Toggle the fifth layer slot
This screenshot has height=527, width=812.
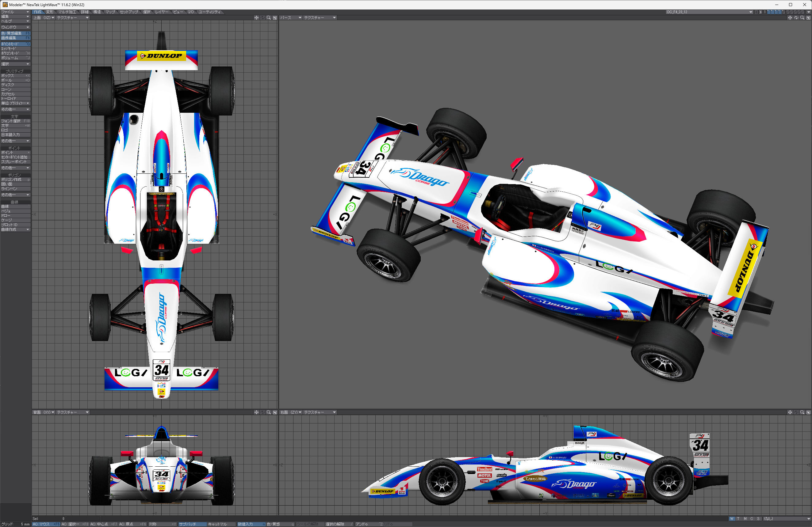click(x=784, y=12)
